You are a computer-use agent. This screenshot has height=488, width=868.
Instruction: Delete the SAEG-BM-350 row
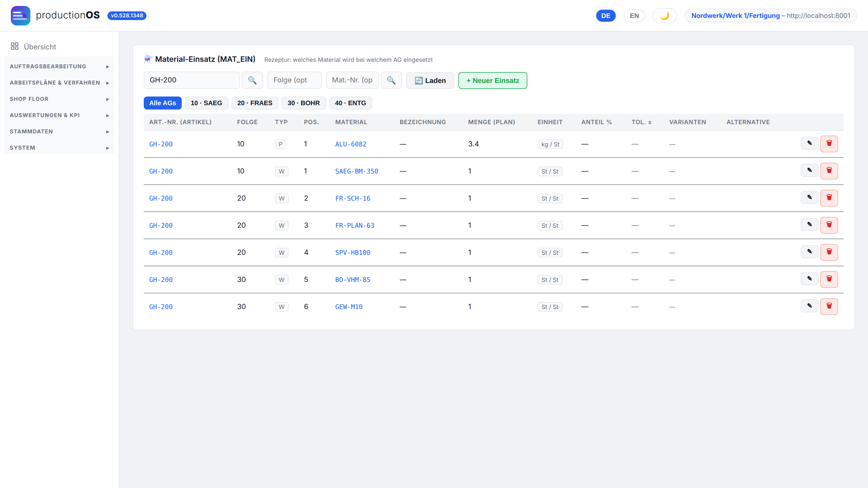[x=829, y=171]
